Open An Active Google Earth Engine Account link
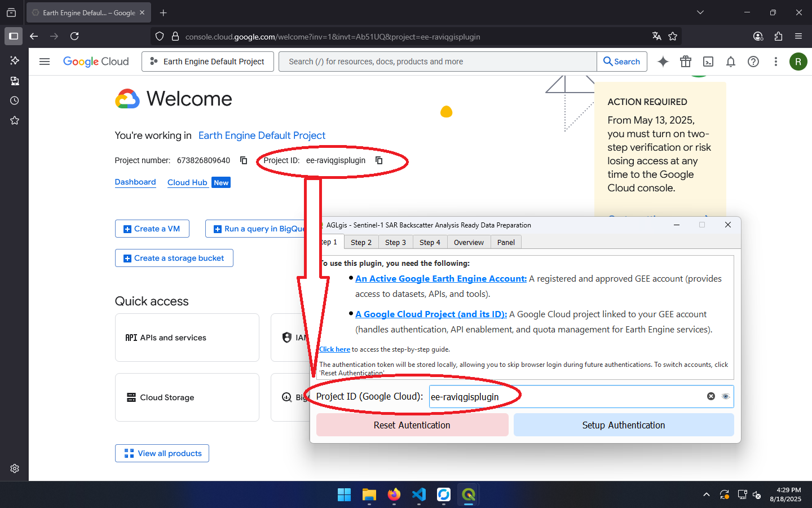Image resolution: width=812 pixels, height=508 pixels. [441, 278]
